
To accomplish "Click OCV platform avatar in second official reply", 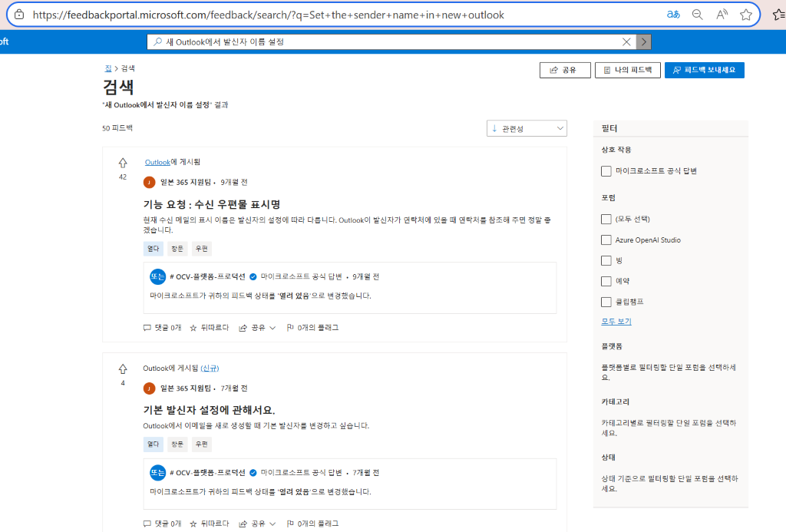I will pos(158,472).
